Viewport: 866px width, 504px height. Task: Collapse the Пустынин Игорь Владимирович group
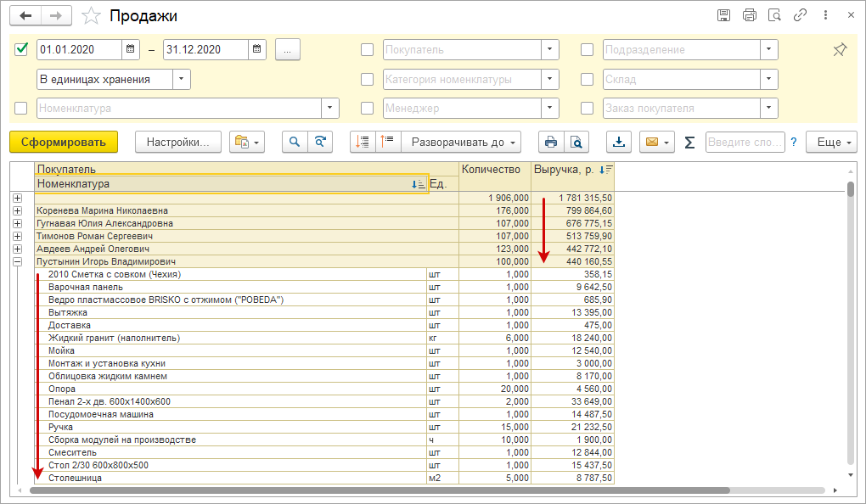pos(17,262)
